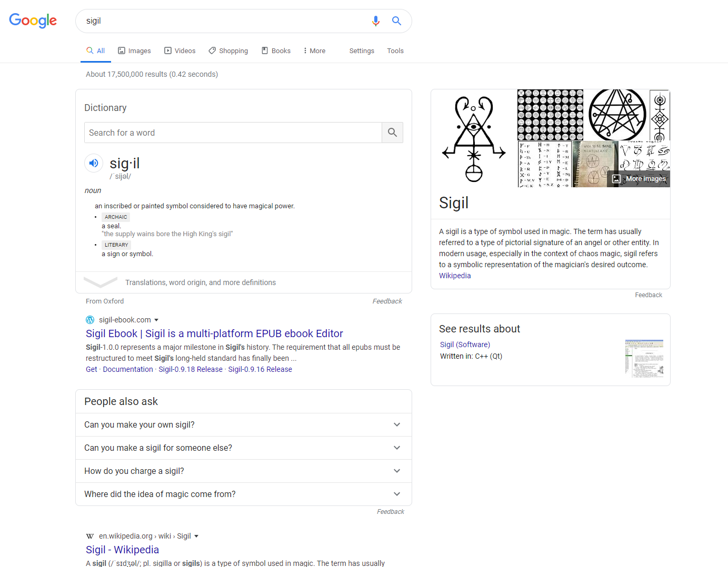The height and width of the screenshot is (567, 728).
Task: Click the result count text
Action: pyautogui.click(x=152, y=74)
